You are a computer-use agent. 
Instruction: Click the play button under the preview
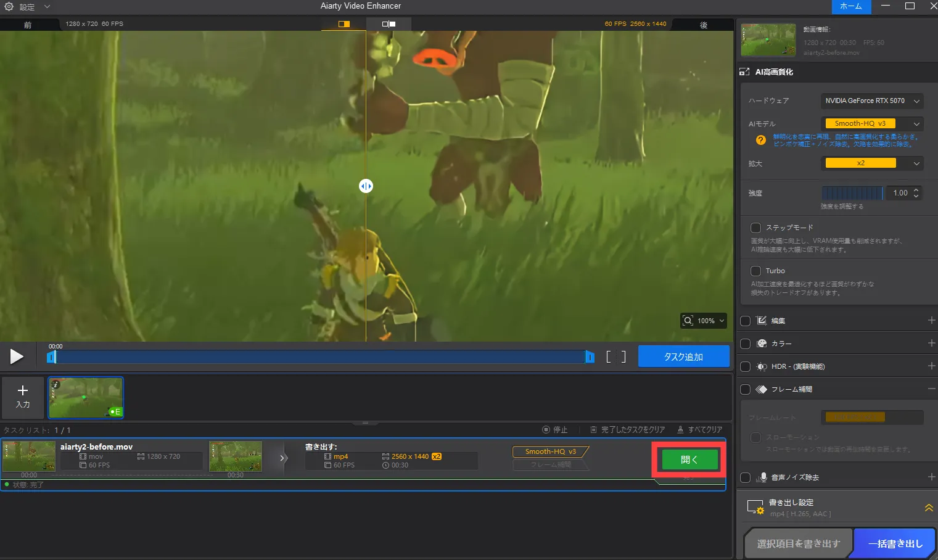[x=17, y=356]
